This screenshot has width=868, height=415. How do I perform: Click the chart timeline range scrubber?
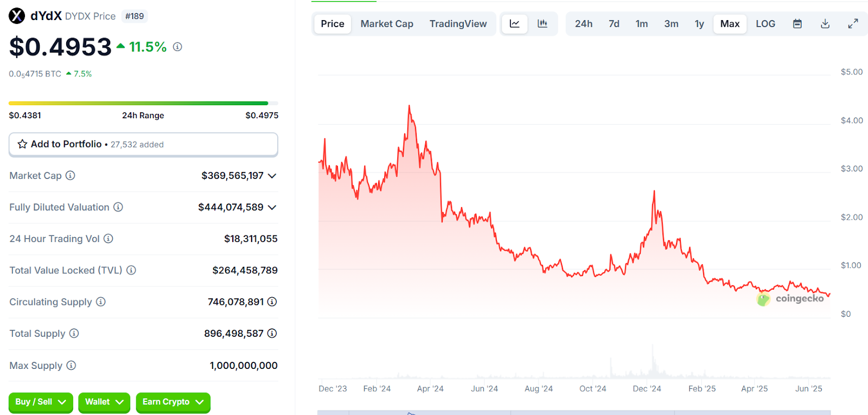coord(574,413)
